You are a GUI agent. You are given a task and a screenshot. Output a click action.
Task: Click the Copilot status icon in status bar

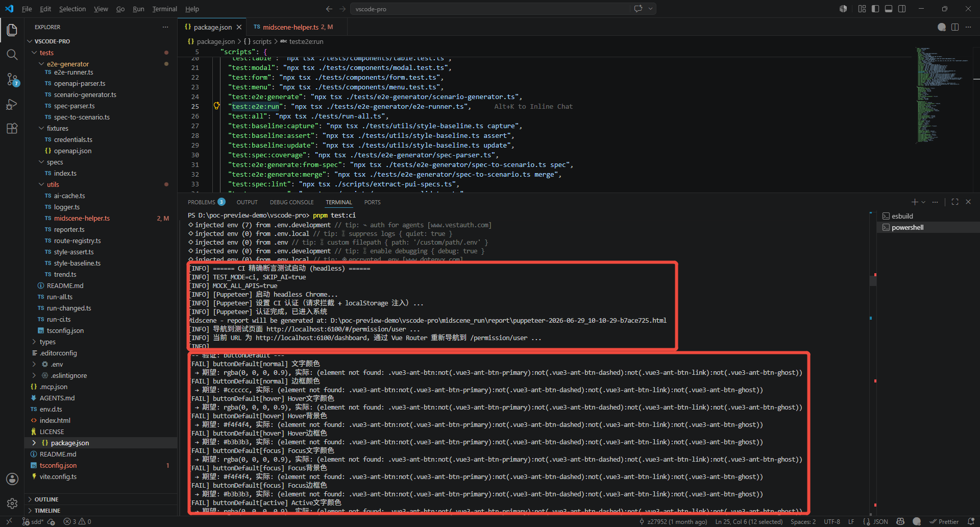pos(900,521)
